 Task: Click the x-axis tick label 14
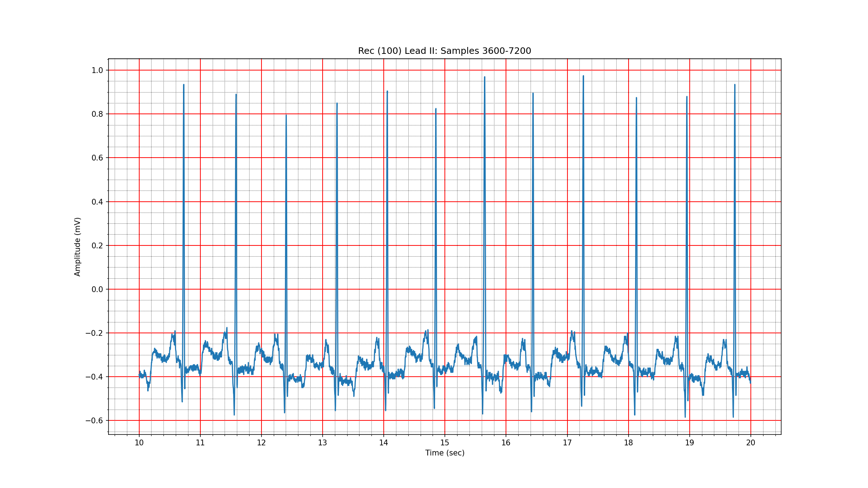pos(384,443)
